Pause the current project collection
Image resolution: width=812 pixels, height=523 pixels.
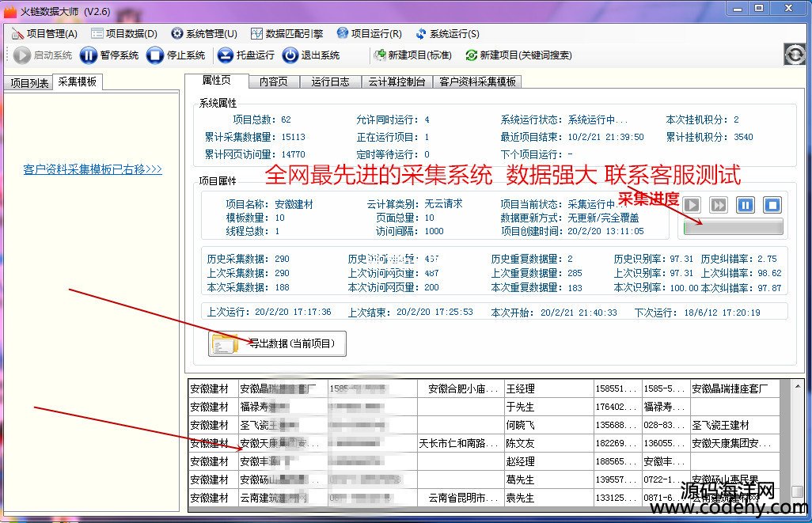tap(746, 205)
